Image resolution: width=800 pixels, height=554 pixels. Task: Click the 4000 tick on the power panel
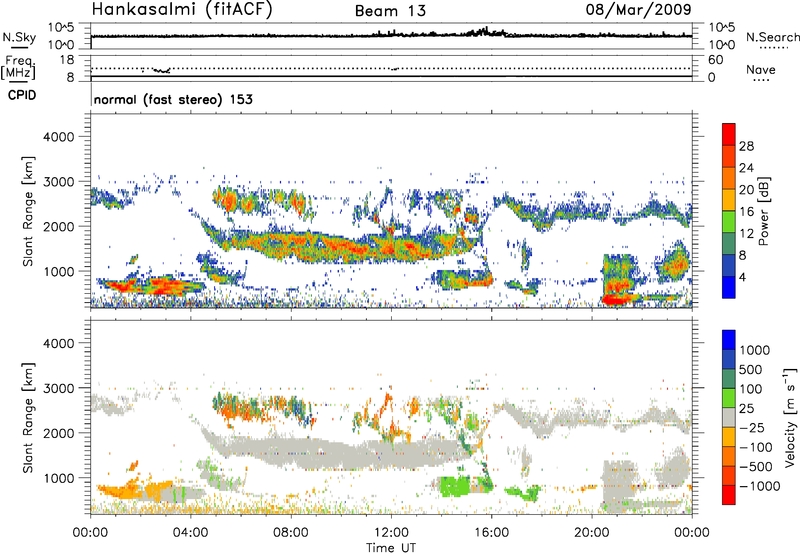point(58,137)
